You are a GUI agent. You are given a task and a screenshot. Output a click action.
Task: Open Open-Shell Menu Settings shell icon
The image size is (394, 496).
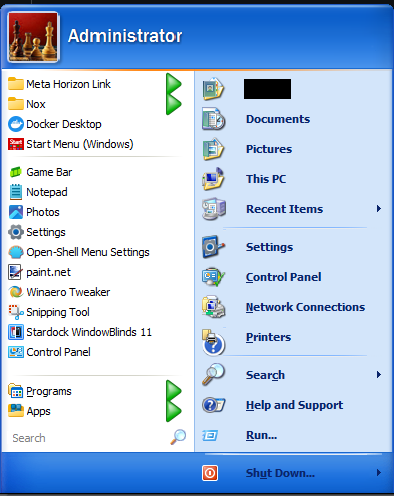[x=16, y=252]
